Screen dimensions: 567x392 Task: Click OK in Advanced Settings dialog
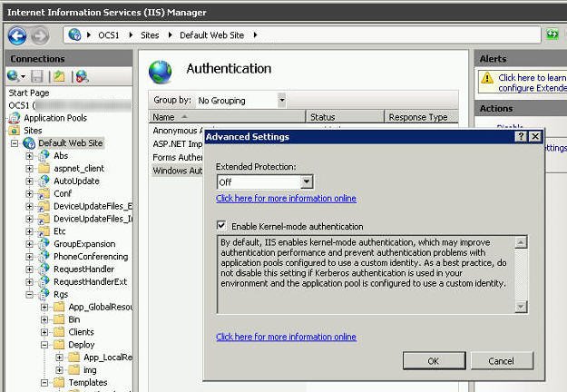[434, 361]
